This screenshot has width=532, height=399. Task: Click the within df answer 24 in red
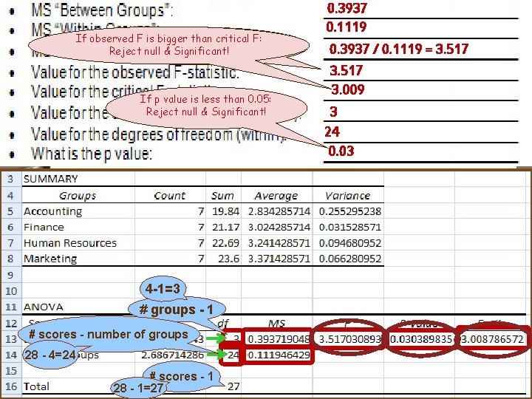[x=332, y=132]
